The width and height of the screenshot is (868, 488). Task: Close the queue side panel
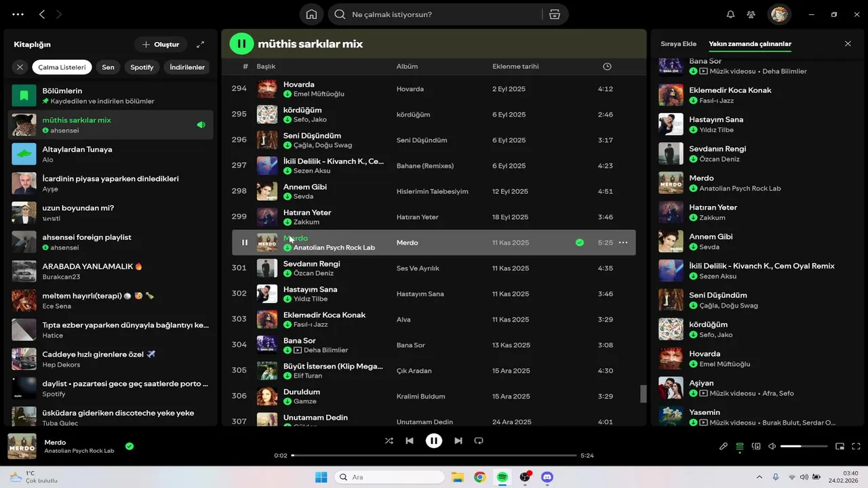point(848,43)
